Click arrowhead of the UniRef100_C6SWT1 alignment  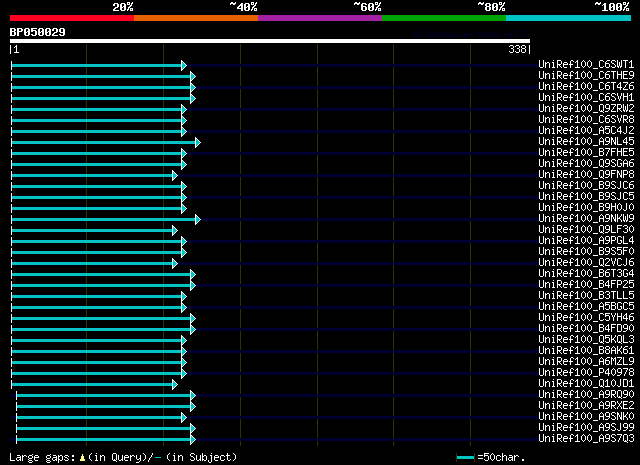[x=184, y=65]
